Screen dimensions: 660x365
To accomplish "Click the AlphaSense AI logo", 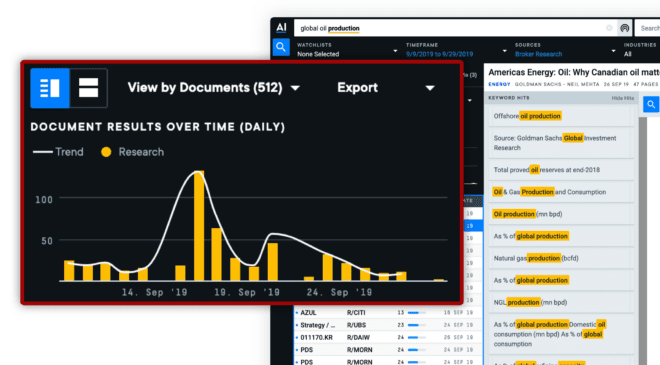I will pos(281,28).
